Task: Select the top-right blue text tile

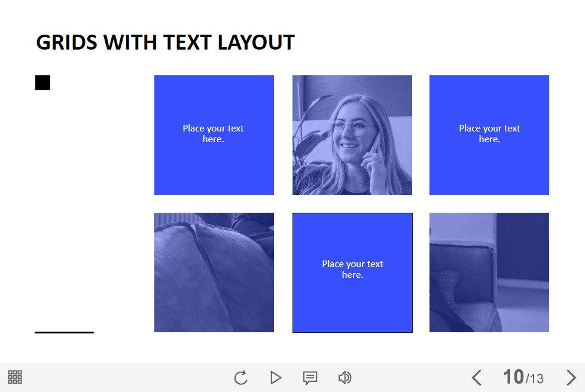Action: (489, 134)
